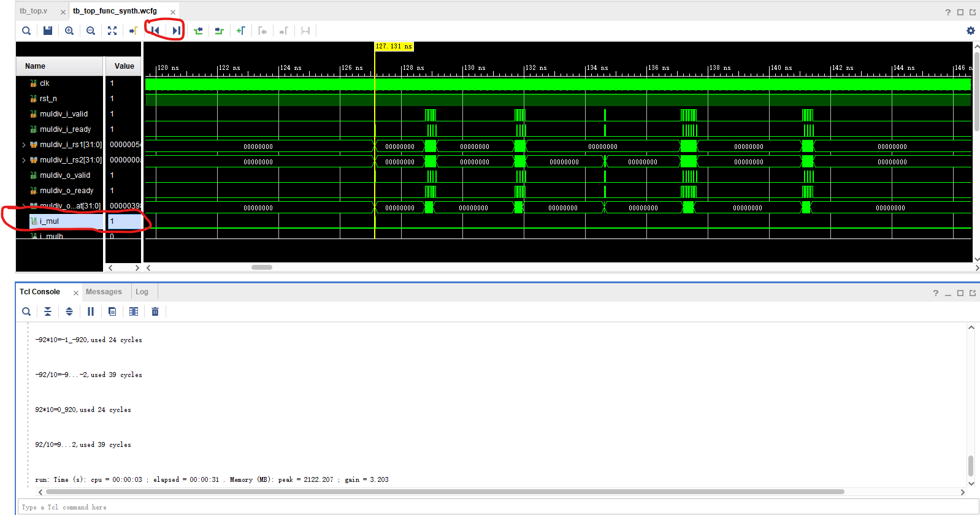Save the waveform configuration
Viewport: 980px width, 515px height.
(x=48, y=31)
